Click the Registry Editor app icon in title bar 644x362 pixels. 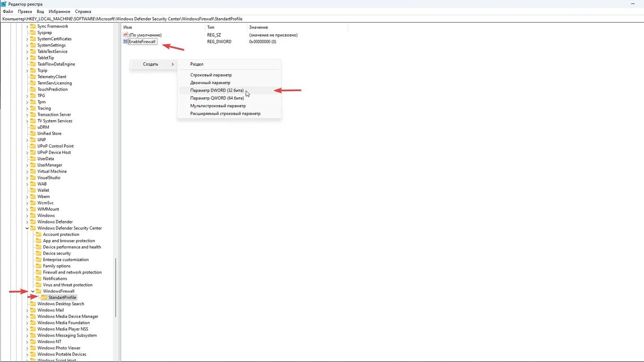tap(4, 4)
